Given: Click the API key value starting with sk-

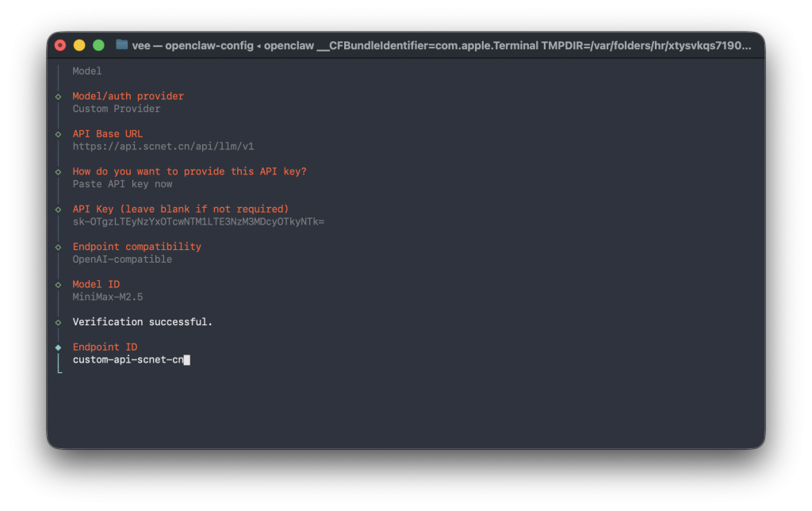Looking at the screenshot, I should click(198, 222).
